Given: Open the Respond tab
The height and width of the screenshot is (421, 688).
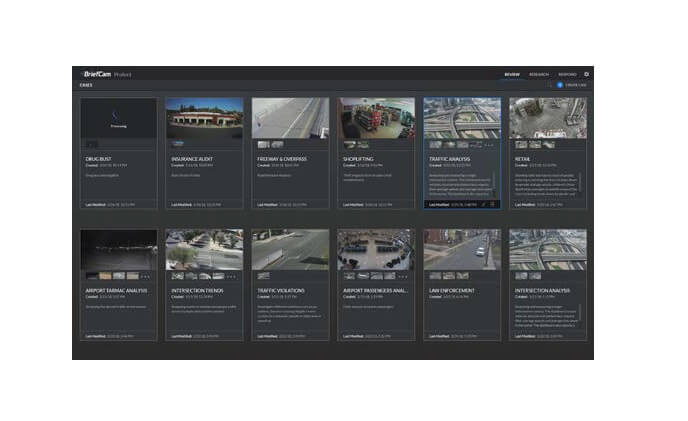Looking at the screenshot, I should (566, 74).
